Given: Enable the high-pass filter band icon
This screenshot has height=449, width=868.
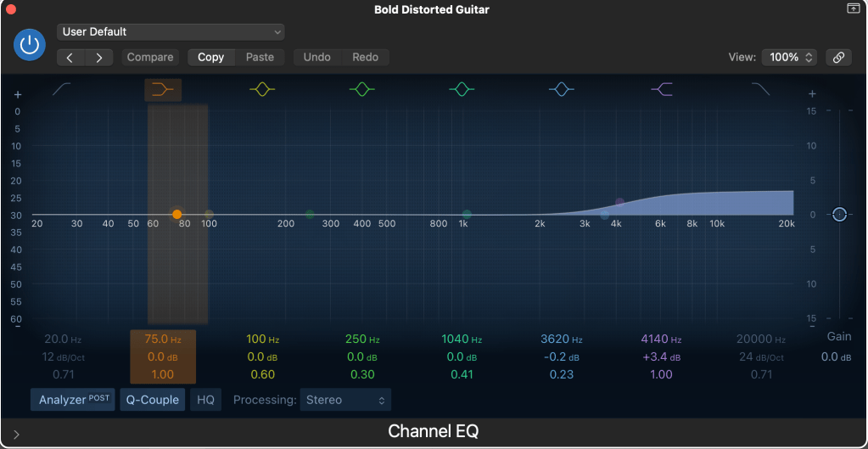Looking at the screenshot, I should pos(62,89).
